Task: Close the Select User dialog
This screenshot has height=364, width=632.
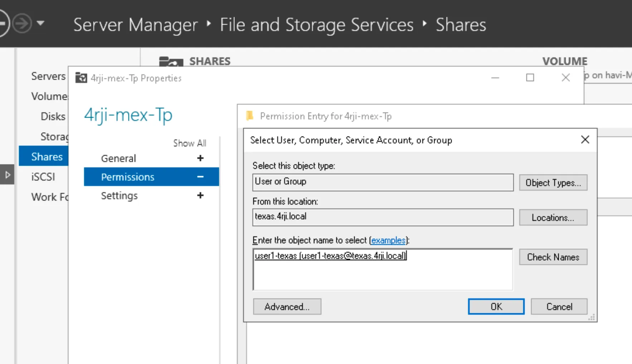Action: [x=585, y=140]
